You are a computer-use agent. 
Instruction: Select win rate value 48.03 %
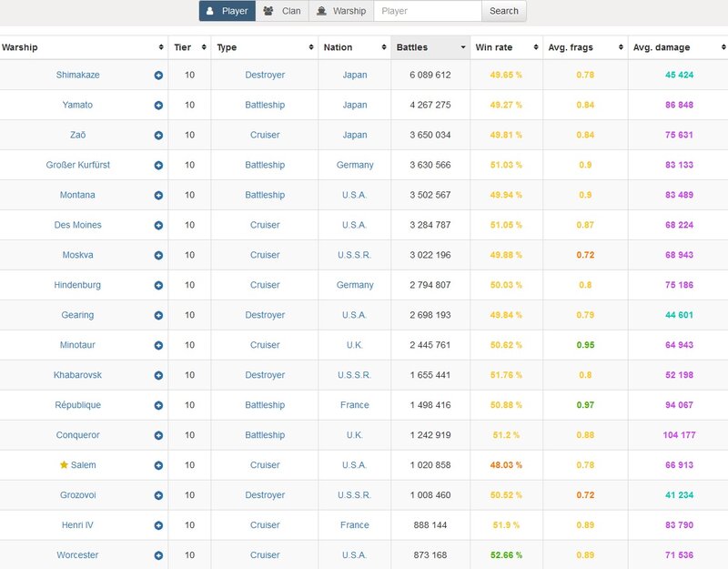506,464
